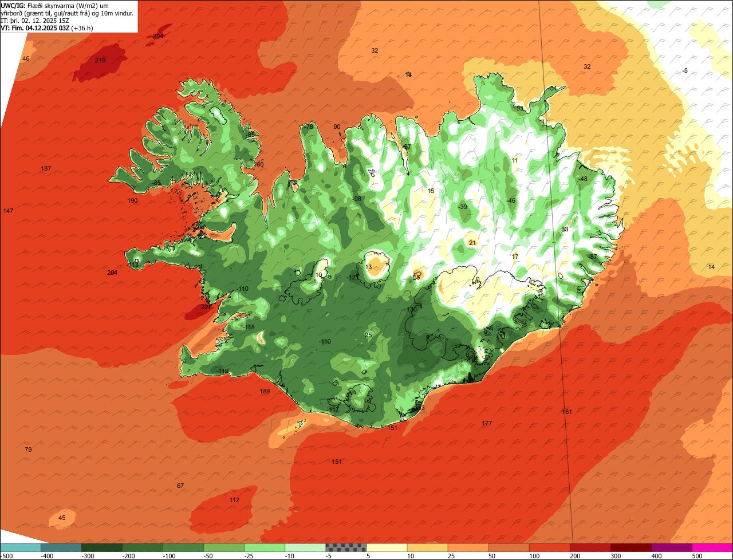The image size is (733, 560).
Task: Select the map value 161
Action: (567, 412)
